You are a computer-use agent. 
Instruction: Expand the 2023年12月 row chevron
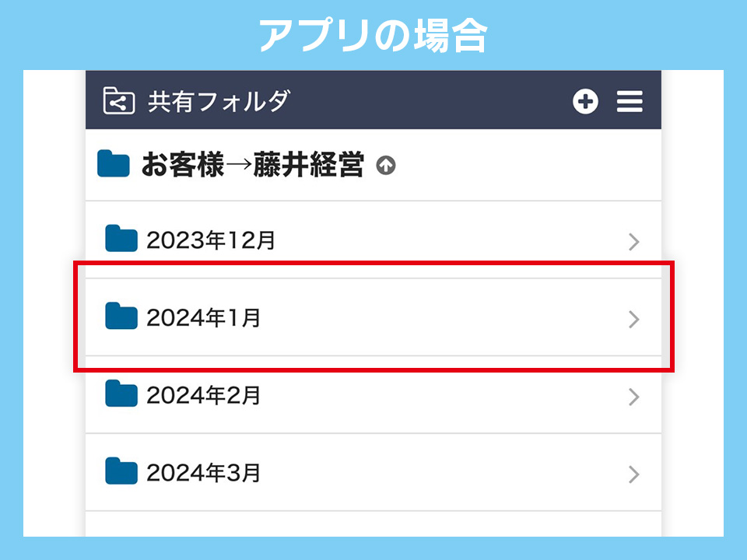[x=633, y=242]
